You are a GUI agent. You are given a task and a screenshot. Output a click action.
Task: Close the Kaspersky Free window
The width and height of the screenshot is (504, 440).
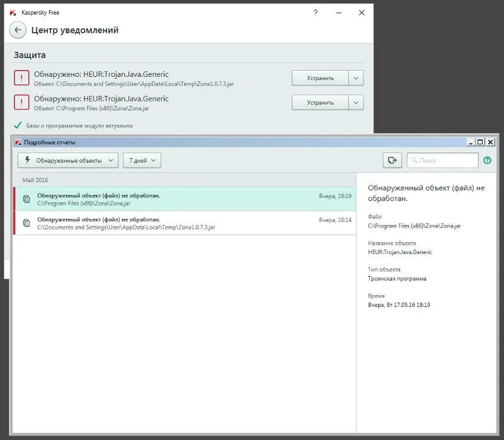pos(362,13)
